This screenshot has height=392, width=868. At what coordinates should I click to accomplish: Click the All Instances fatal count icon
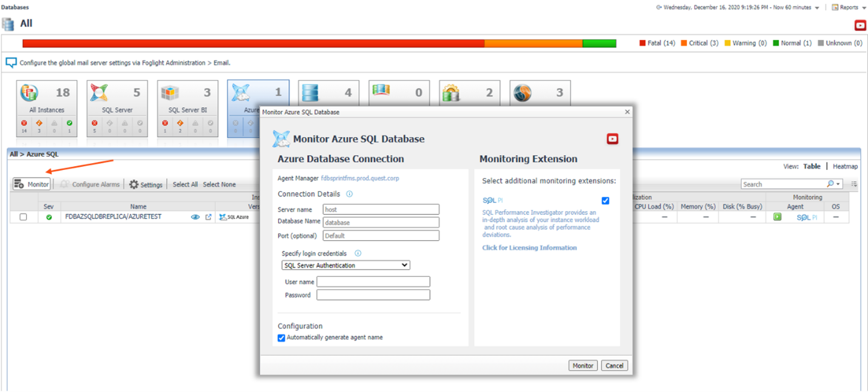[24, 123]
